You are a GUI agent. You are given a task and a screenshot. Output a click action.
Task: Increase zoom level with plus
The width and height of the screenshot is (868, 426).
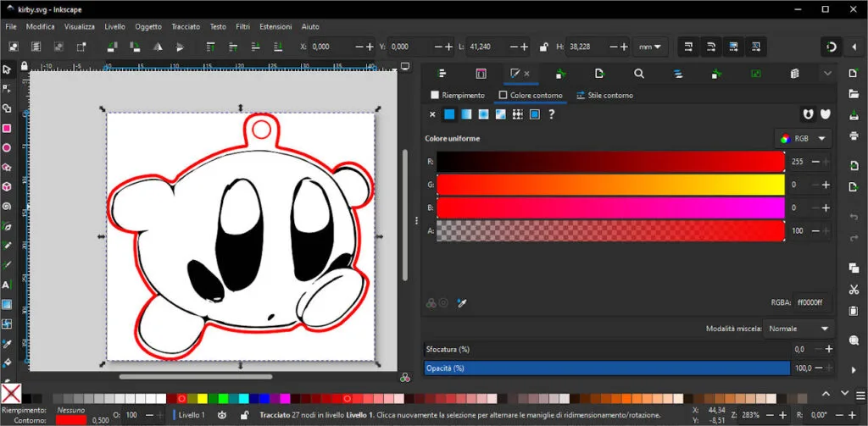[782, 415]
